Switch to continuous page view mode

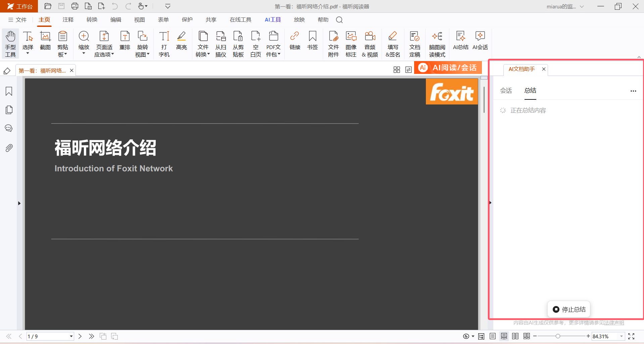504,336
